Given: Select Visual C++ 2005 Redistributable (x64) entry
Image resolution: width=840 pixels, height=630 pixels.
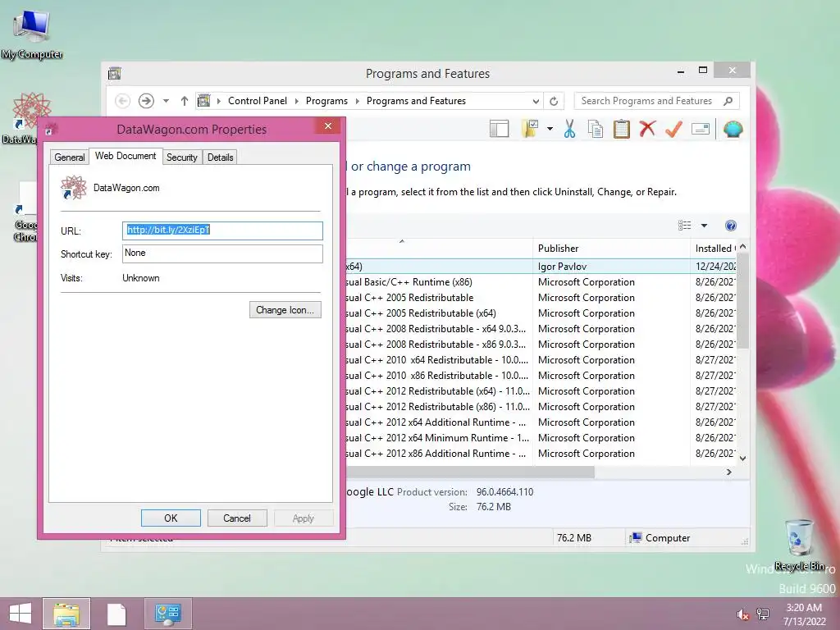Looking at the screenshot, I should 541,313.
